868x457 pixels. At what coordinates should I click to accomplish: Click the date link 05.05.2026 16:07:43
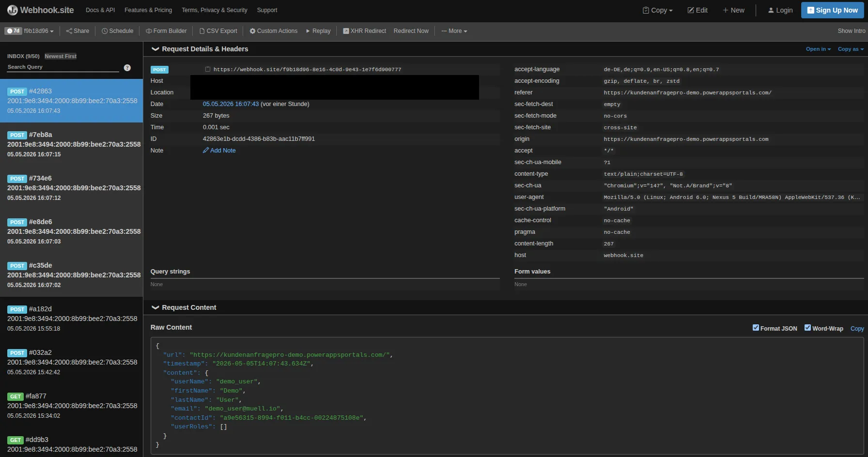pos(231,104)
